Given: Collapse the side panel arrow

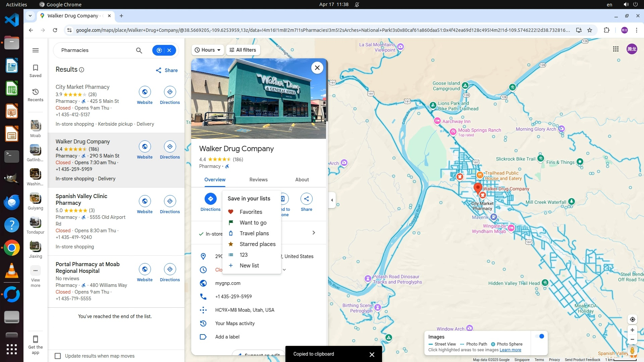Looking at the screenshot, I should tap(332, 200).
